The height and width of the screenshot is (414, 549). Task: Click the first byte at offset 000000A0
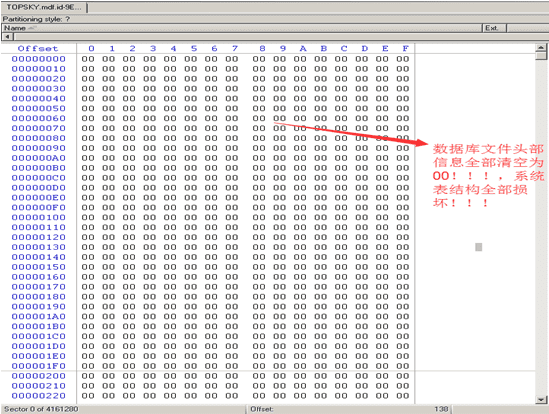88,158
